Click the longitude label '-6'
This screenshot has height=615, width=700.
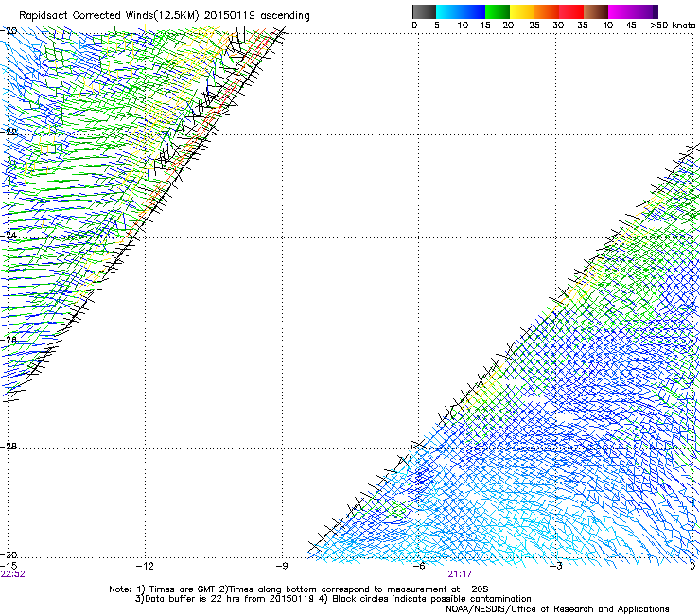tap(419, 566)
